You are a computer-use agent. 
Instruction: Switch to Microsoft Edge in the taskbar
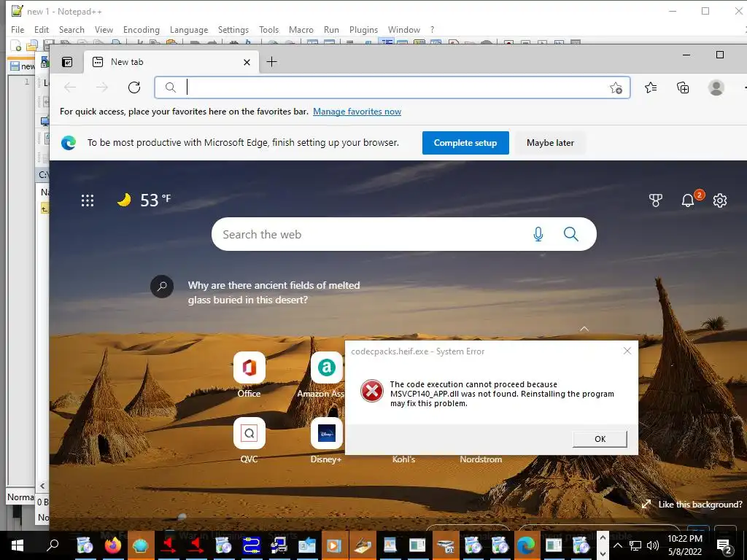(527, 545)
